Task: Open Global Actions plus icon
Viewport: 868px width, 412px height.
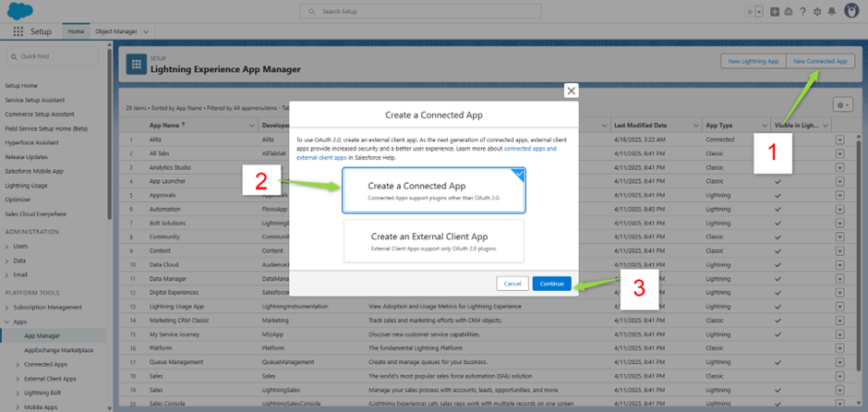Action: [x=775, y=11]
